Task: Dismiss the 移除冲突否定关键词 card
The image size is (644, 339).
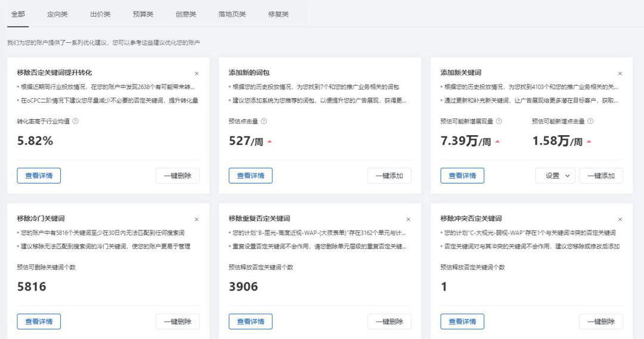Action: click(x=620, y=219)
